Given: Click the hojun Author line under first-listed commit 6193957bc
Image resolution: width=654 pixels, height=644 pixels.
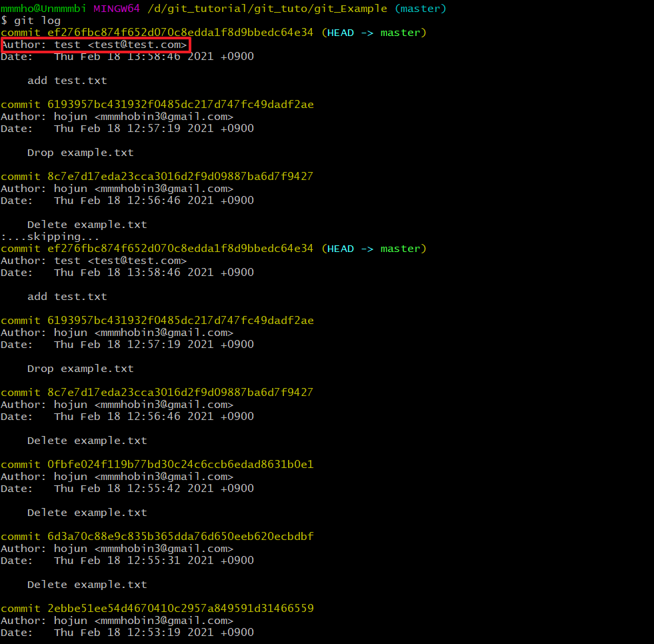Looking at the screenshot, I should (117, 117).
